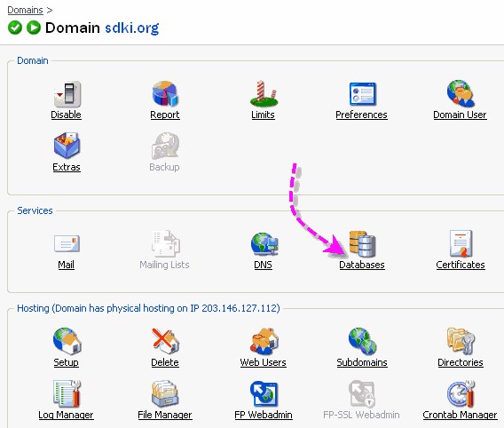Screen dimensions: 504x428
Task: Open the Extras box icon
Action: pos(67,146)
